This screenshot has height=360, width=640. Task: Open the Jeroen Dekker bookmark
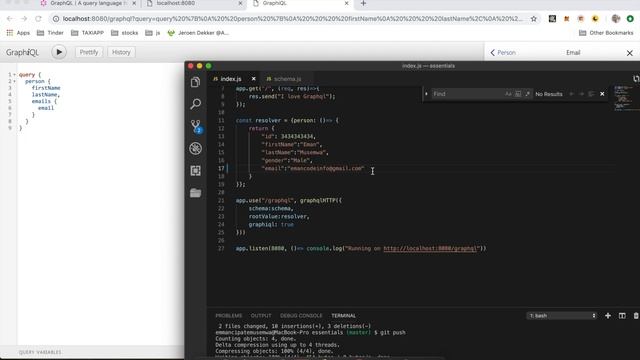198,33
